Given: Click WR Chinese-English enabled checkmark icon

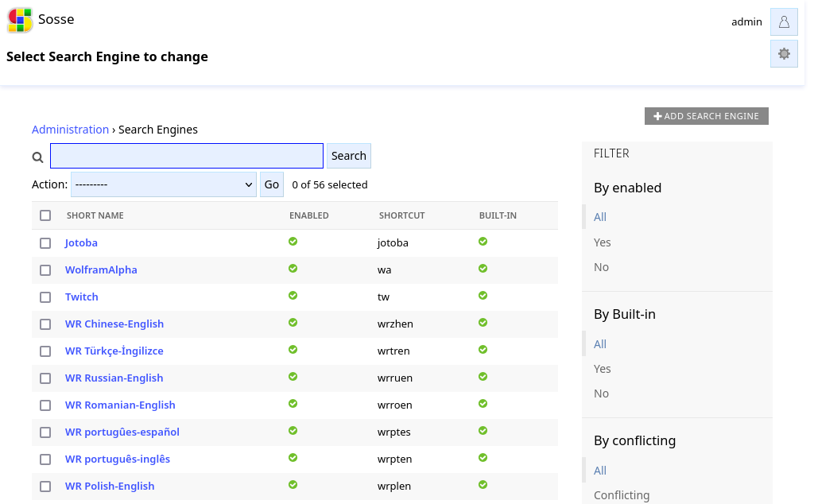Looking at the screenshot, I should pos(293,322).
